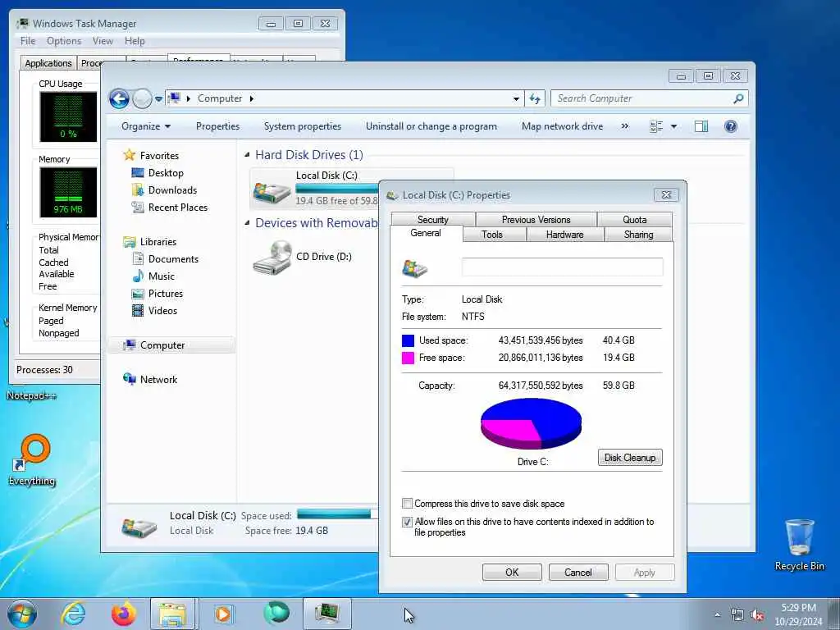Open the Documents library

point(173,259)
